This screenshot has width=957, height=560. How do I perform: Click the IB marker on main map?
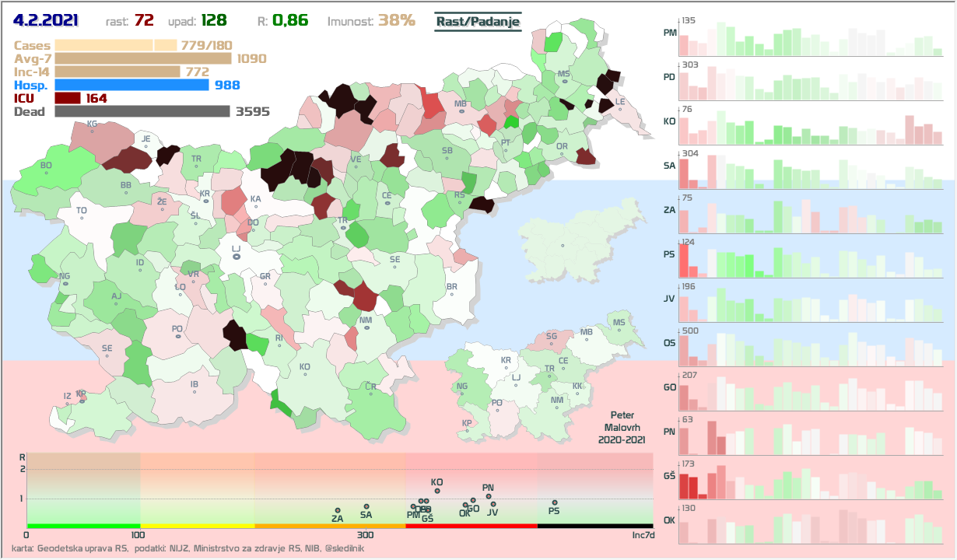(x=195, y=391)
